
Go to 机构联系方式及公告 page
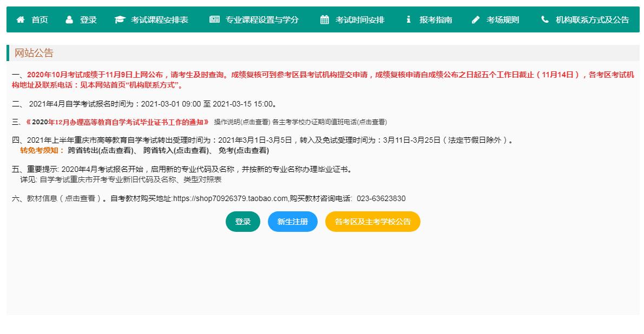click(x=592, y=20)
